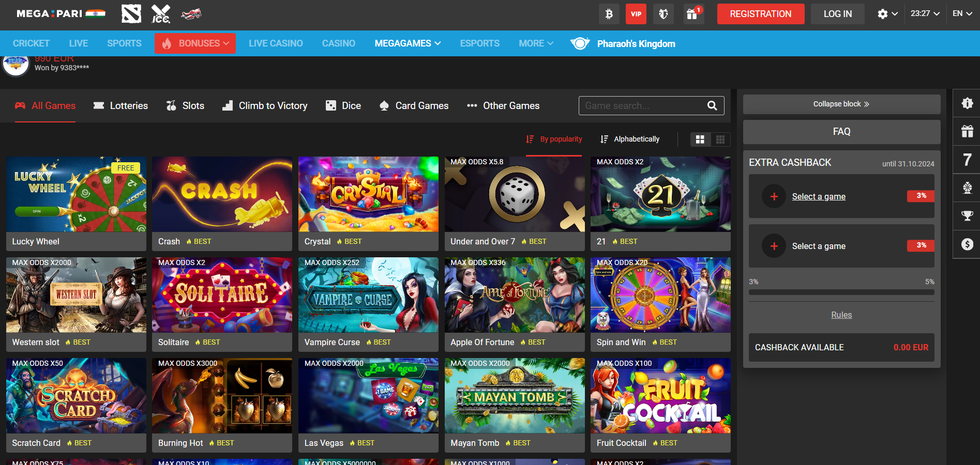This screenshot has height=465, width=980.
Task: Open the Vampire Curse game
Action: (x=368, y=295)
